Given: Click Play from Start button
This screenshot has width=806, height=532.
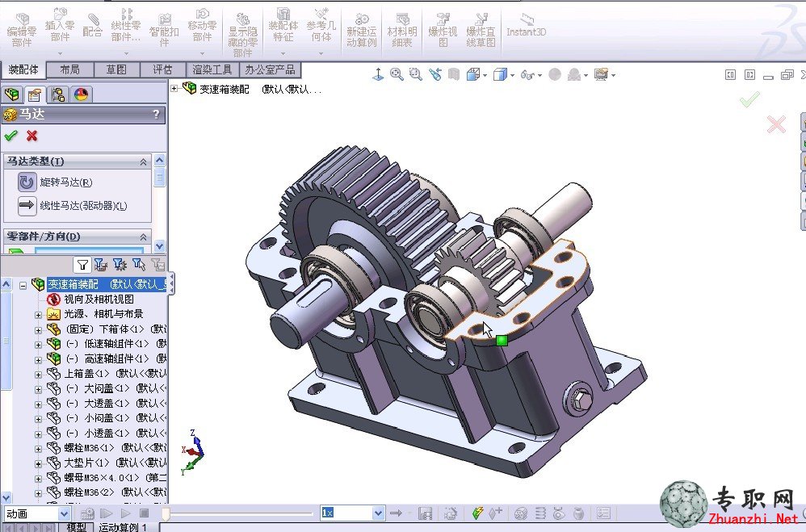Looking at the screenshot, I should pos(107,513).
